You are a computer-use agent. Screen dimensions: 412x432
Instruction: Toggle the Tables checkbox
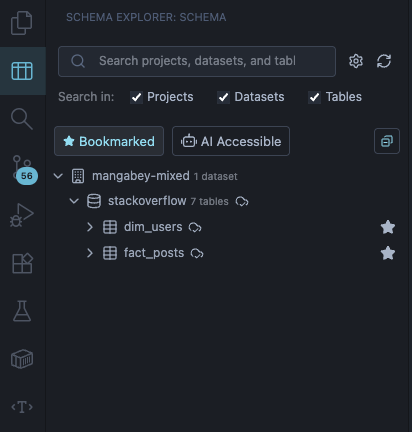point(314,97)
